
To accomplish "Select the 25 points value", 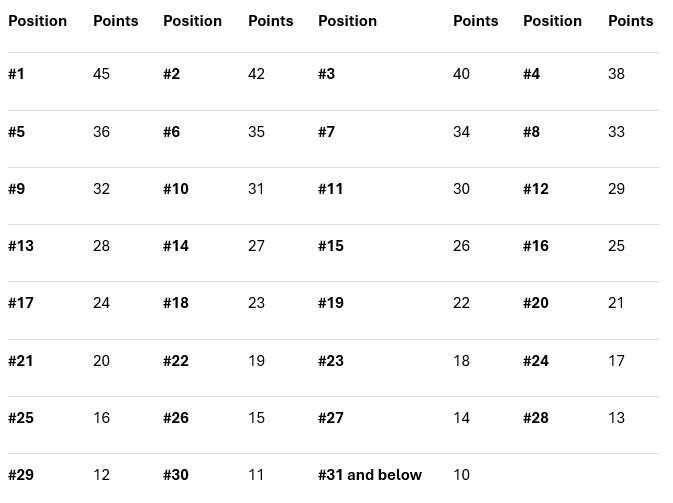I will (x=616, y=246).
